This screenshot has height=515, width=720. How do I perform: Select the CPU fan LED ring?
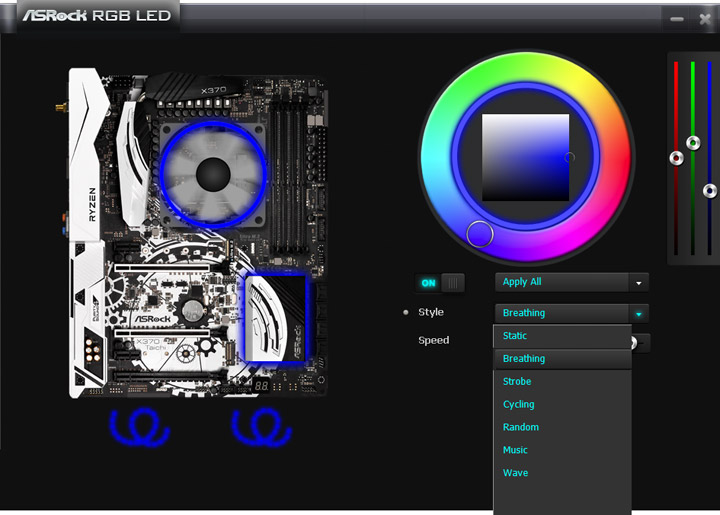[x=213, y=174]
